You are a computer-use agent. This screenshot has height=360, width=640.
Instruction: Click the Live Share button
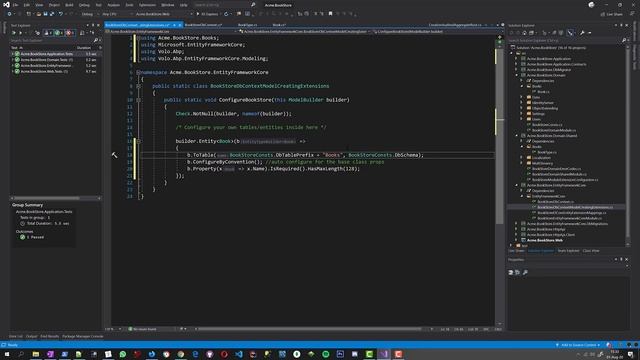point(611,14)
